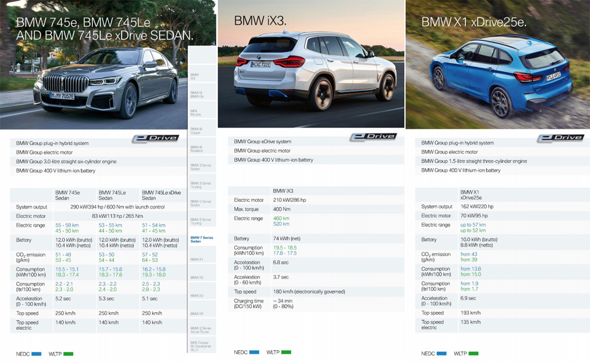Screen dimensions: 590x364
Task: Click '1.5-litre straight three-cylinder engine' line
Action: pos(474,161)
